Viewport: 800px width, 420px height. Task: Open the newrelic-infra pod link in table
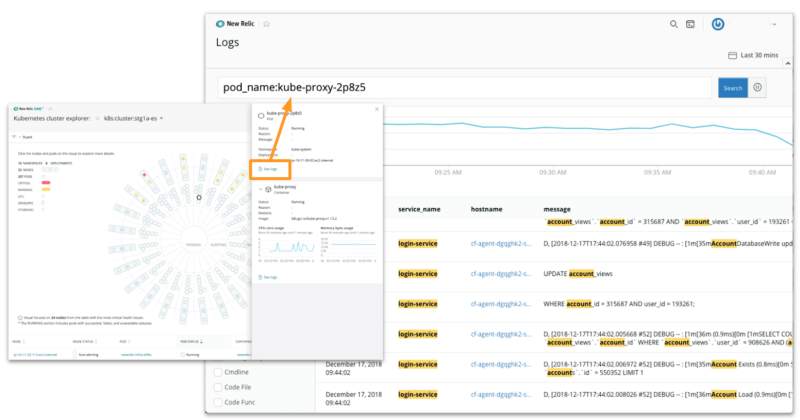(136, 354)
